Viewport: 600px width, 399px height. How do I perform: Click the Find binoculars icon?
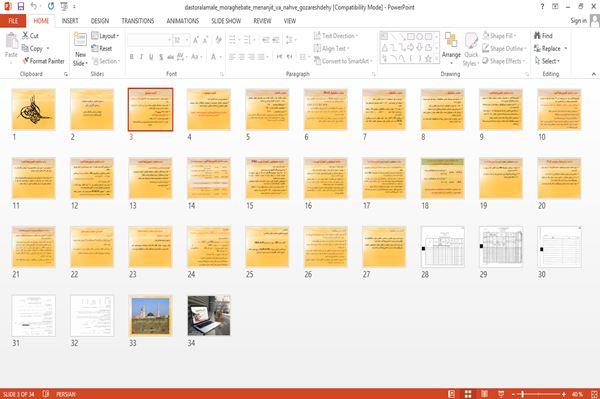537,36
